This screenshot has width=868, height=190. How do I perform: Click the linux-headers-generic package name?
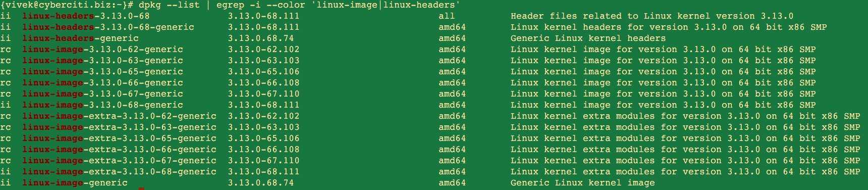click(x=80, y=38)
